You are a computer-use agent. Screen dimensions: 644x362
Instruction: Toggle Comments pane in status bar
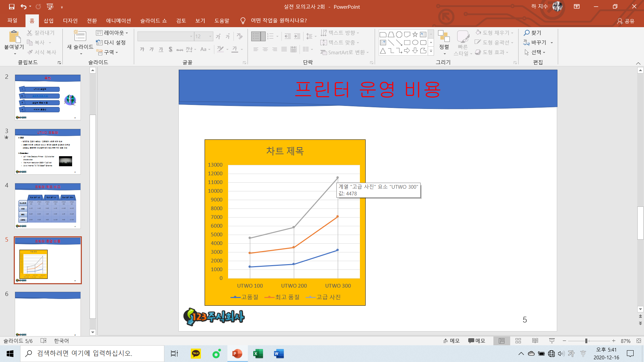pyautogui.click(x=477, y=341)
